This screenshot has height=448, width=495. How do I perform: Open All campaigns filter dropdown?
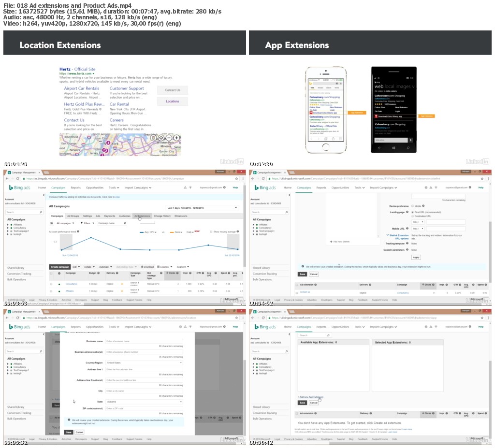[x=65, y=223]
